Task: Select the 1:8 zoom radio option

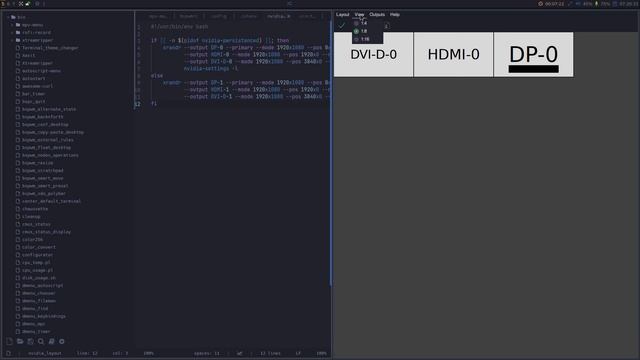Action: tap(361, 31)
